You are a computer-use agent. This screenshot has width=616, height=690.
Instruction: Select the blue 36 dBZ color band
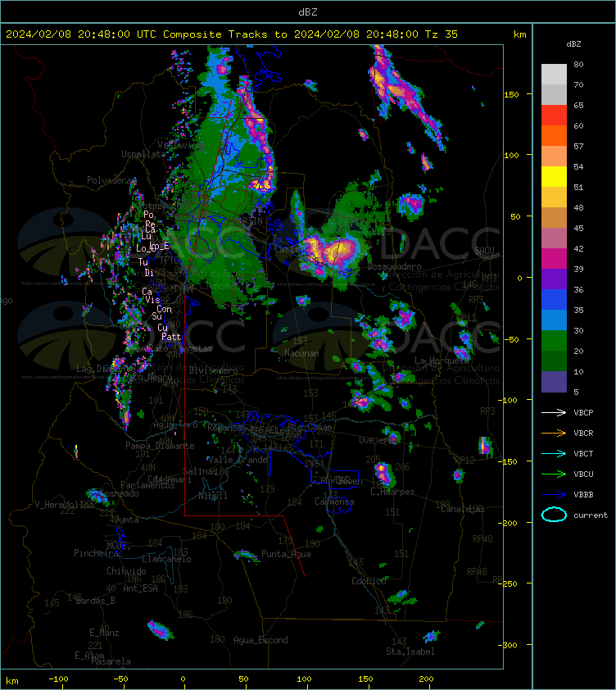[x=554, y=299]
